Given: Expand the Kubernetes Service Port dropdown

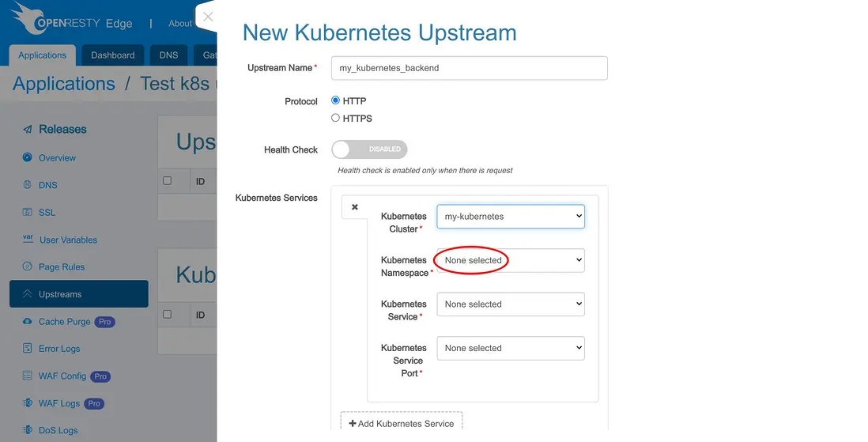Looking at the screenshot, I should click(x=510, y=348).
